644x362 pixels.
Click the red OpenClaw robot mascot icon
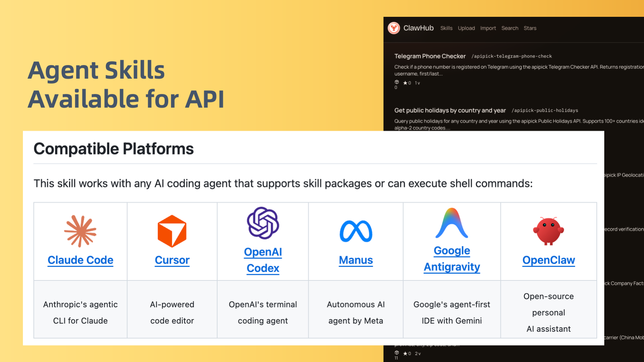(548, 230)
